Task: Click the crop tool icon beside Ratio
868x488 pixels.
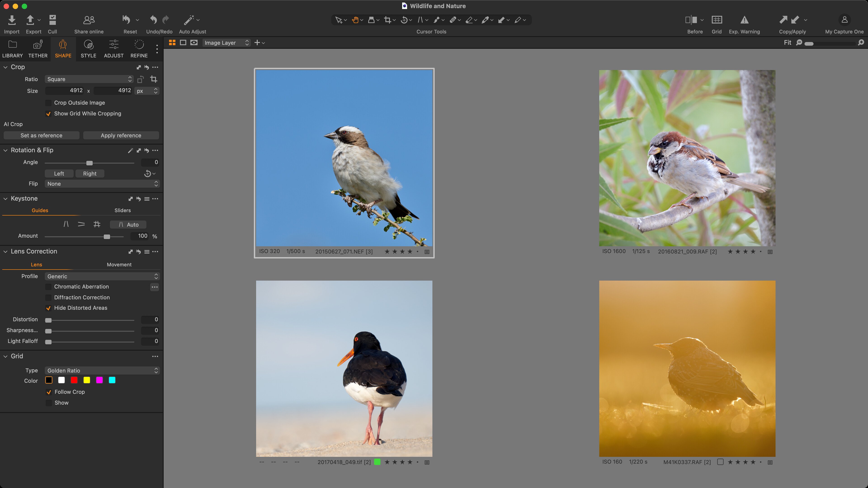Action: (154, 79)
